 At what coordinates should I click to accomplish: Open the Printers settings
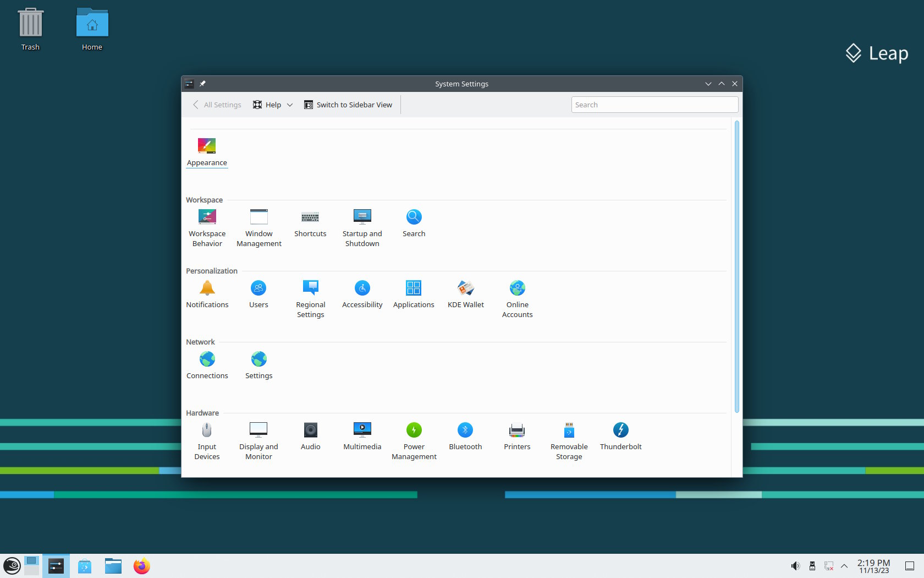click(x=517, y=437)
